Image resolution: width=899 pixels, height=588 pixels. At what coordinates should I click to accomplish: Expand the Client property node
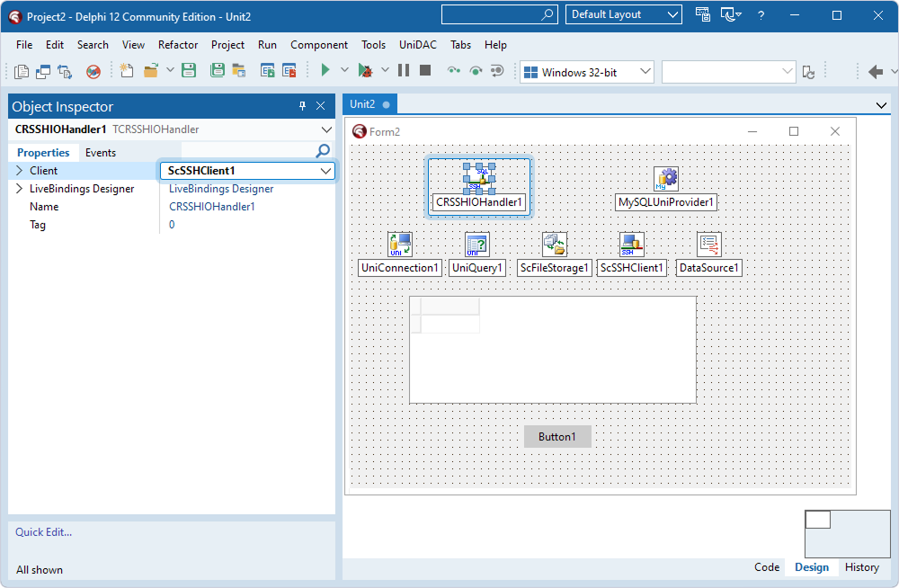pyautogui.click(x=20, y=171)
